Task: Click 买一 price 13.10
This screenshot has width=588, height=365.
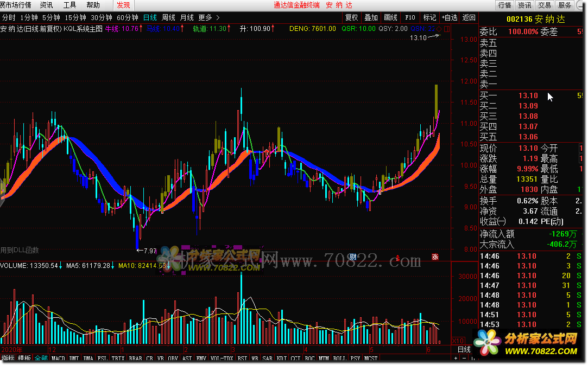Action: 528,95
